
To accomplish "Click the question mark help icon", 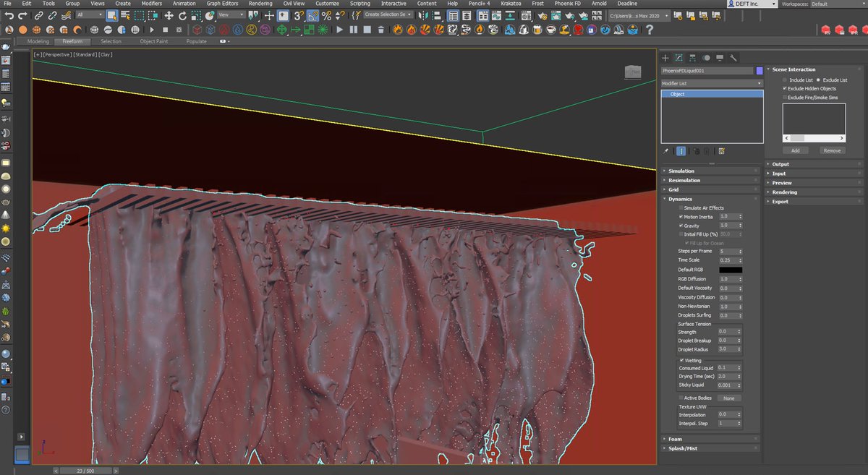I will click(x=650, y=30).
